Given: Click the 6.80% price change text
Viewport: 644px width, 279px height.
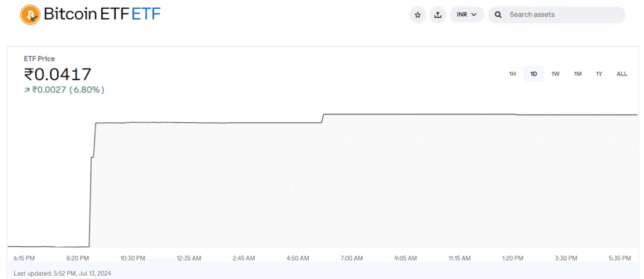Looking at the screenshot, I should [87, 90].
